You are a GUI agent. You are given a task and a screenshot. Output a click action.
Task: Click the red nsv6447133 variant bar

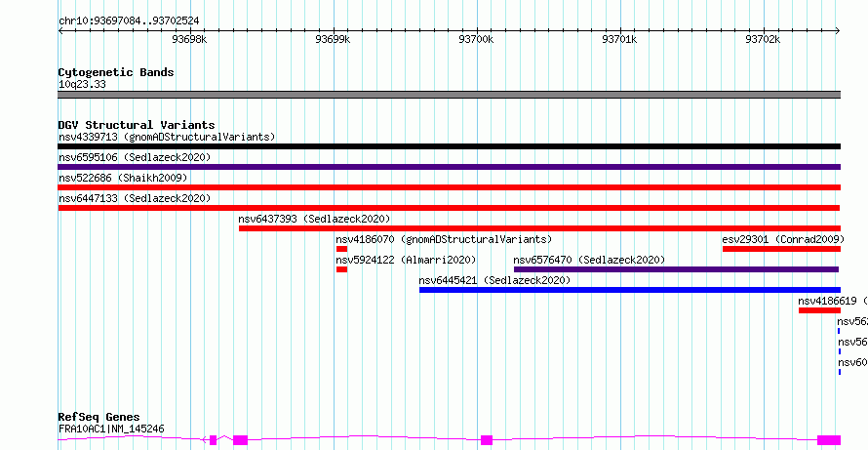[x=449, y=208]
